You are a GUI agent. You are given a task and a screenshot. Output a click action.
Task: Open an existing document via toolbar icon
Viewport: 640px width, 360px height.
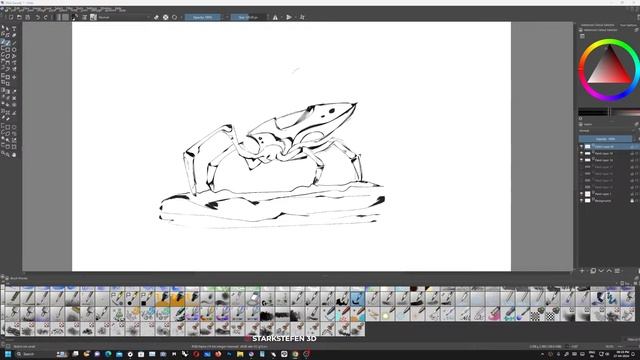[19, 17]
